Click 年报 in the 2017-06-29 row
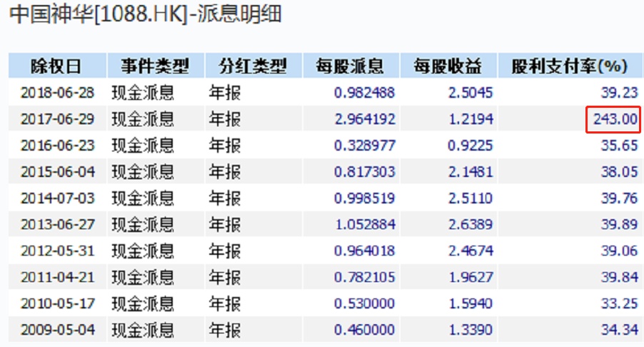This screenshot has width=644, height=347. (x=225, y=119)
